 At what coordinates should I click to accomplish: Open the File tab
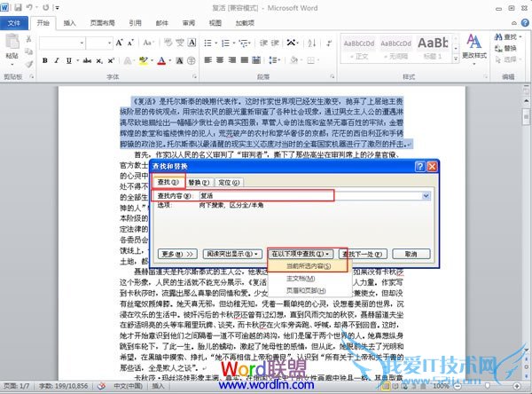[14, 23]
